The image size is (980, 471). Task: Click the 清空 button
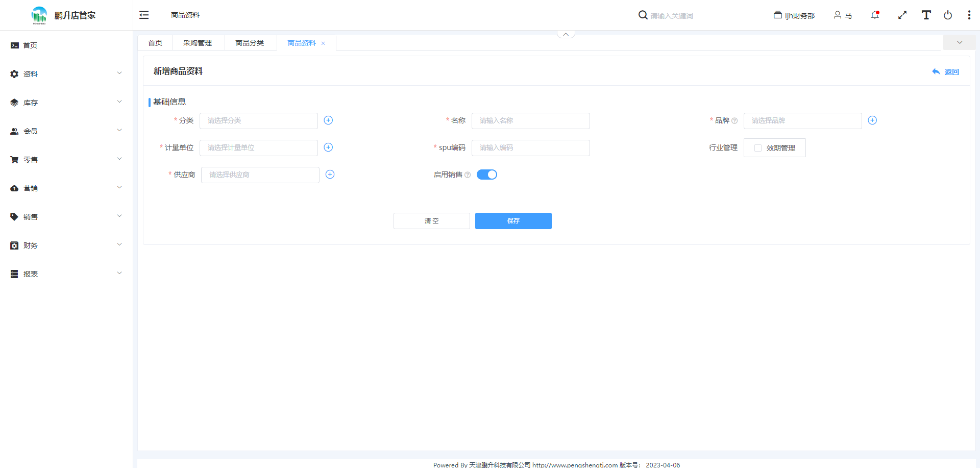[x=432, y=221]
